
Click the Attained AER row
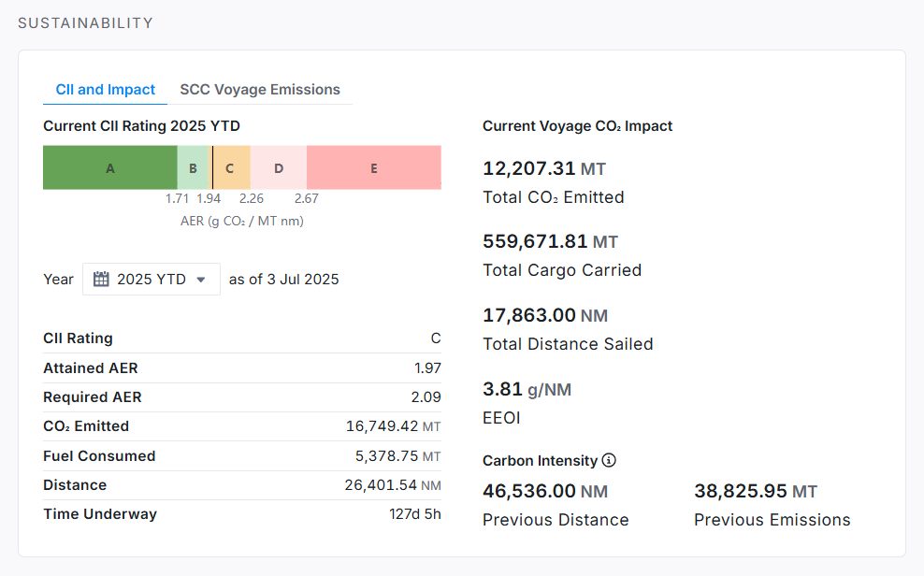click(x=241, y=368)
